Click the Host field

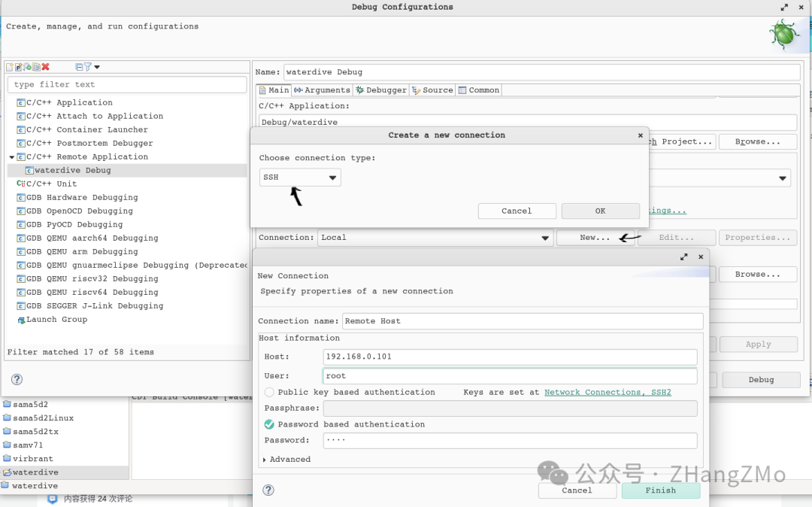[x=510, y=357]
